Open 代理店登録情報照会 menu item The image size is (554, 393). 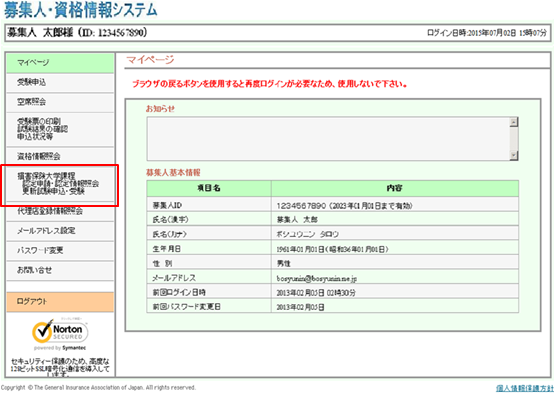(x=60, y=211)
